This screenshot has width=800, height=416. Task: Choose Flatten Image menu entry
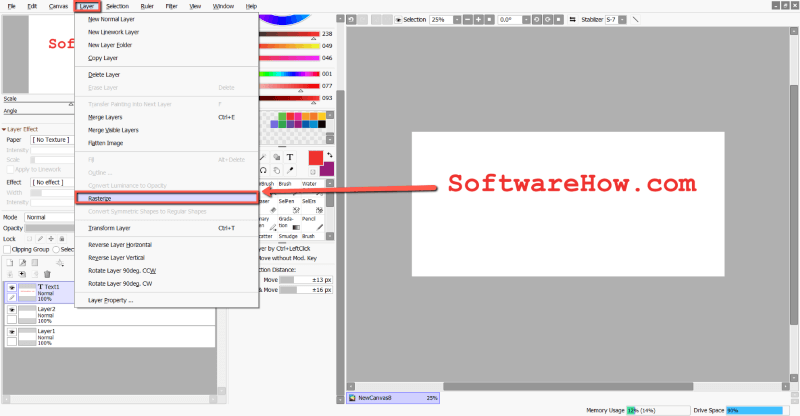tap(167, 143)
